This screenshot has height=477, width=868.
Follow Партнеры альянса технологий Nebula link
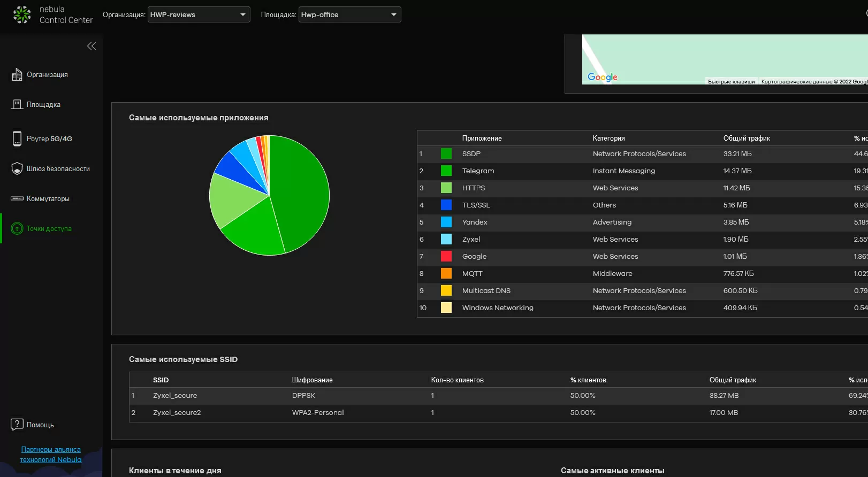click(51, 455)
